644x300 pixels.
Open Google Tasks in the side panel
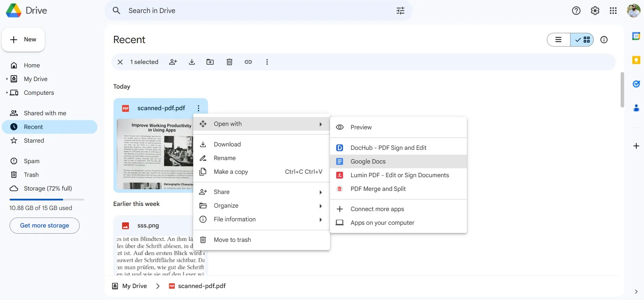point(636,84)
